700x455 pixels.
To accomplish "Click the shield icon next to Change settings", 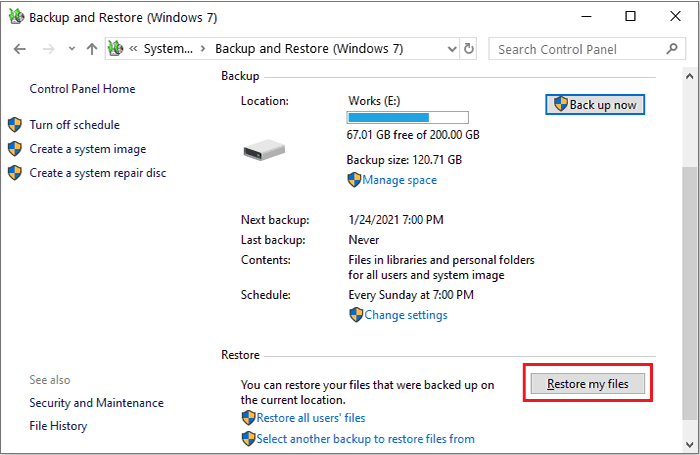I will pos(356,315).
